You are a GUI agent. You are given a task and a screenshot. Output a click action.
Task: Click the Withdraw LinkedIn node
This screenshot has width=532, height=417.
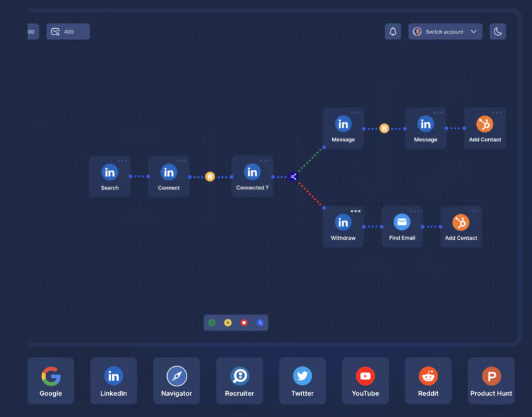coord(343,226)
